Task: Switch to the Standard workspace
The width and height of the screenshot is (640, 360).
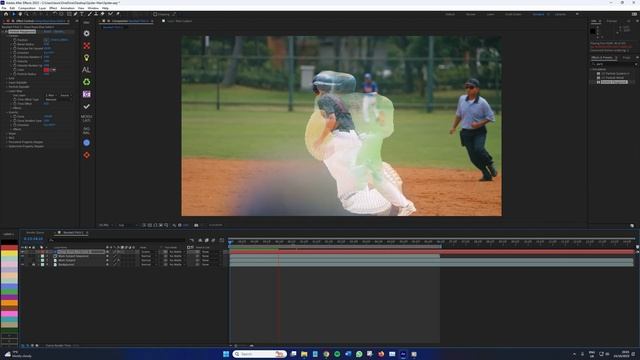Action: [x=538, y=14]
